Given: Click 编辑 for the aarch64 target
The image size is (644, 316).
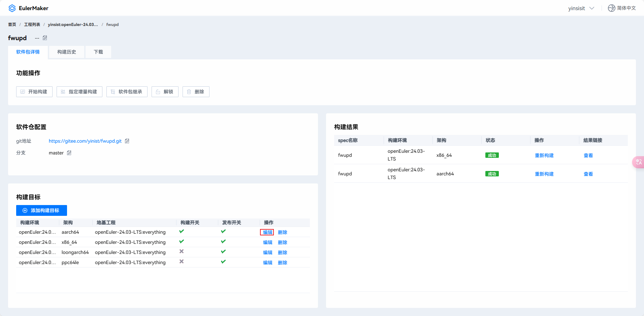Looking at the screenshot, I should point(268,232).
